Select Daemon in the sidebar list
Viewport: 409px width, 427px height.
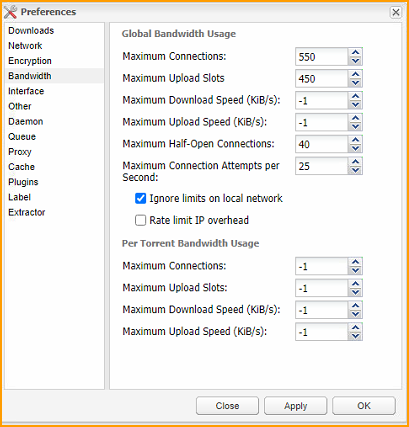(x=54, y=121)
